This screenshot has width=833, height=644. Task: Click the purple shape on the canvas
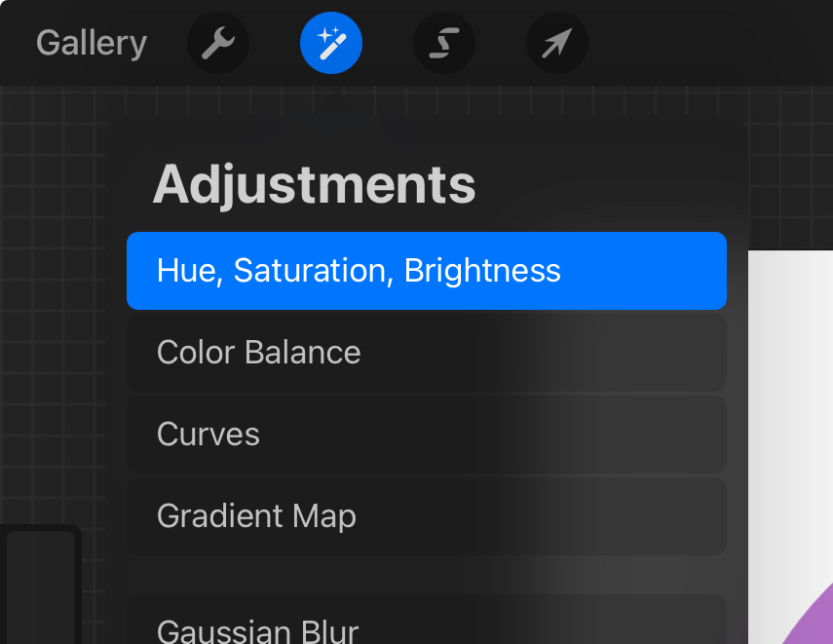pos(816,624)
